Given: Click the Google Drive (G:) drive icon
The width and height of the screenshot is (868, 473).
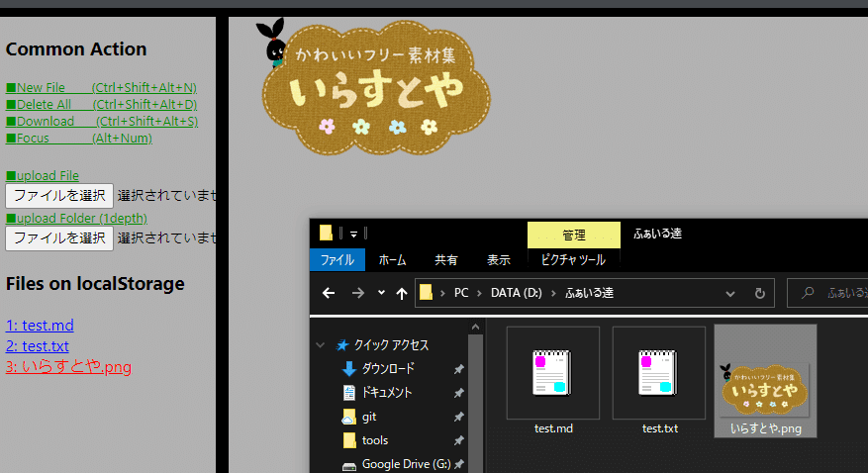Looking at the screenshot, I should tap(349, 466).
